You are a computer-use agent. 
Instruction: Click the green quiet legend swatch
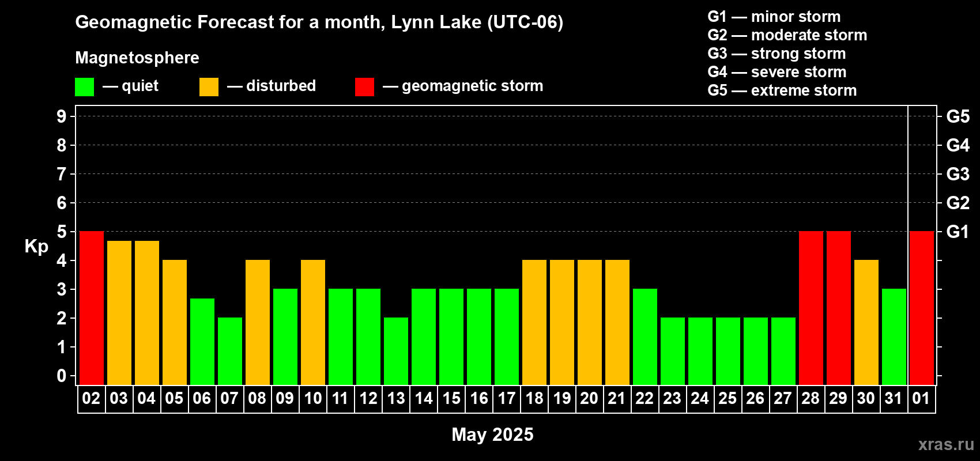[84, 87]
